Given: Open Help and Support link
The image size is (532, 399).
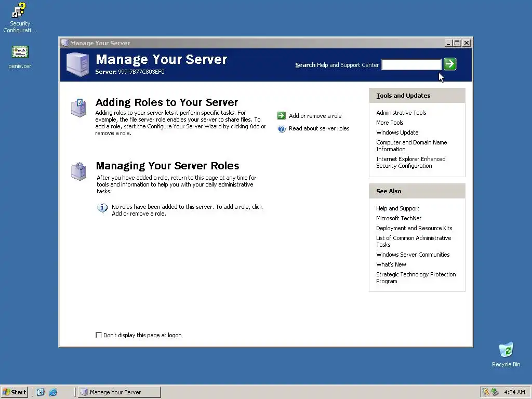Looking at the screenshot, I should [x=397, y=208].
